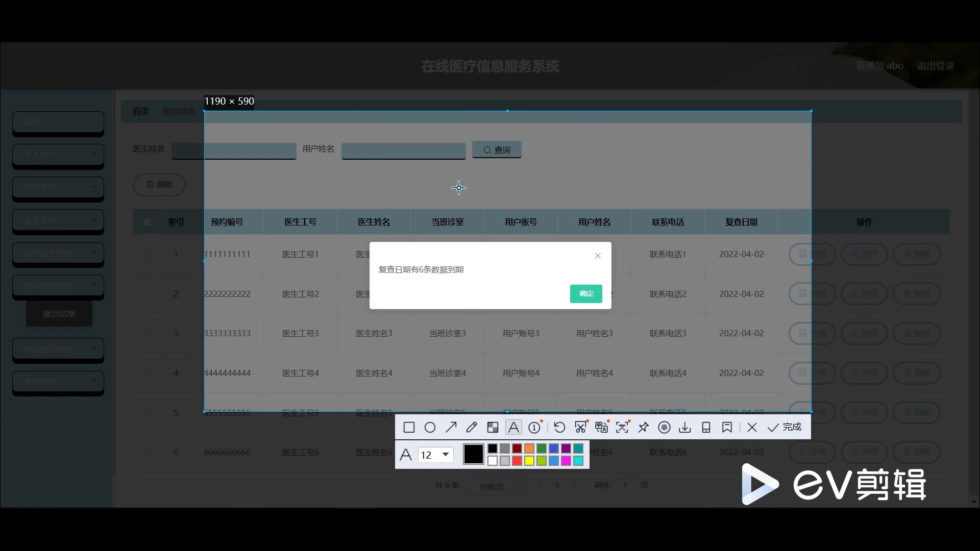Choose the pencil drawing tool
The width and height of the screenshot is (980, 551).
click(x=471, y=427)
